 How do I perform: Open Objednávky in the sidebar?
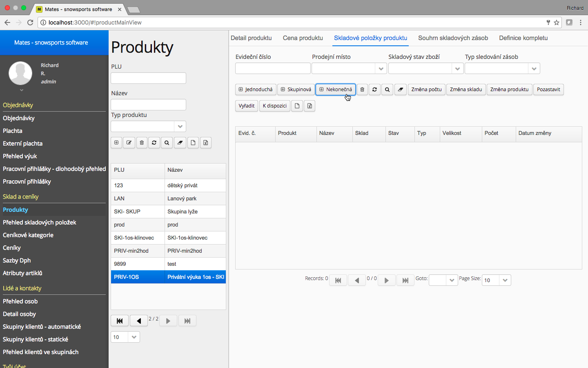tap(19, 118)
